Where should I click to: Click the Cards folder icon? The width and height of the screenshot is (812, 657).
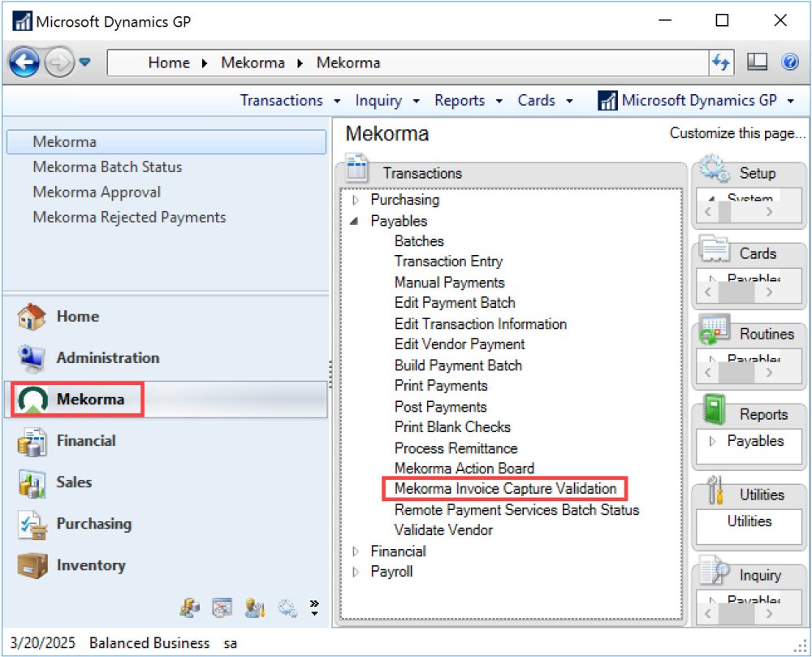(715, 249)
